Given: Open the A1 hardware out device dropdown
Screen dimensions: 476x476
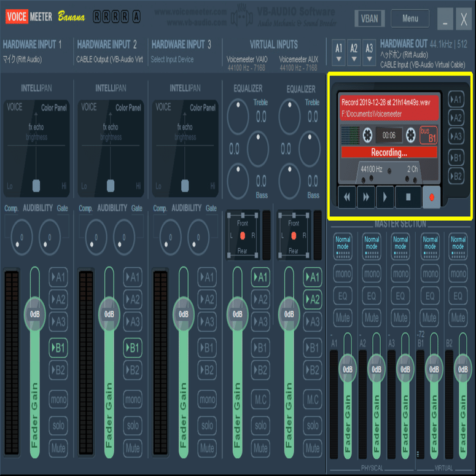Looking at the screenshot, I should tap(339, 52).
